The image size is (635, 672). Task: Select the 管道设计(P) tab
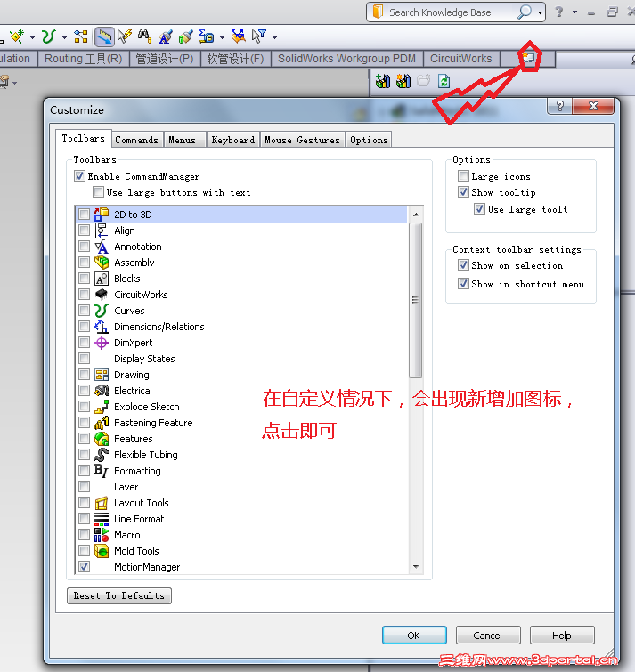pos(165,59)
